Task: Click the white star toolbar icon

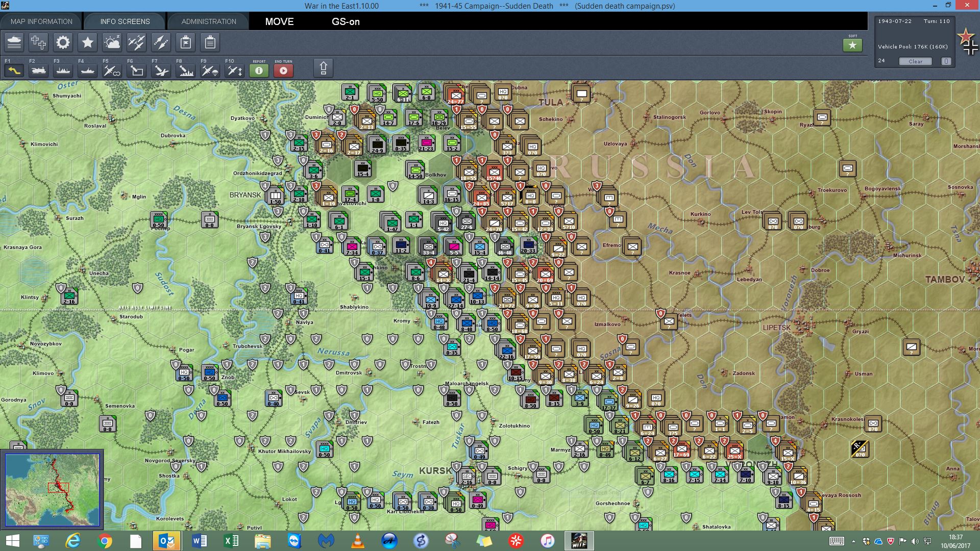Action: tap(87, 42)
